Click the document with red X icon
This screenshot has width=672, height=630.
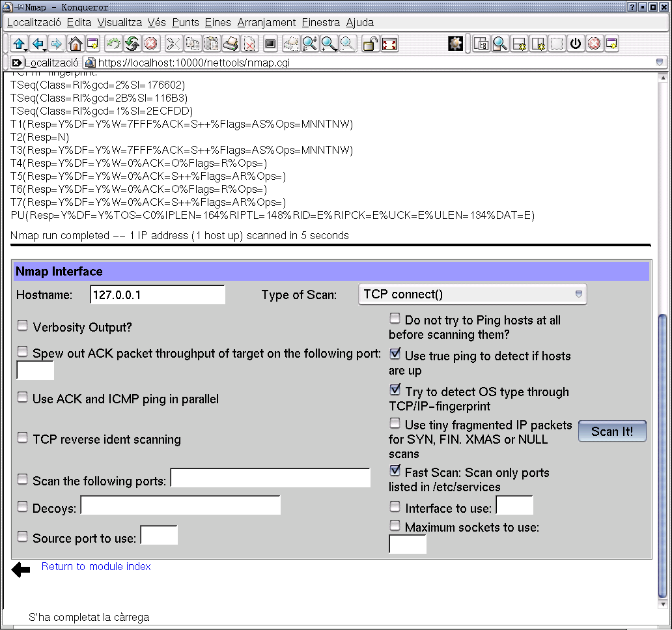point(249,44)
